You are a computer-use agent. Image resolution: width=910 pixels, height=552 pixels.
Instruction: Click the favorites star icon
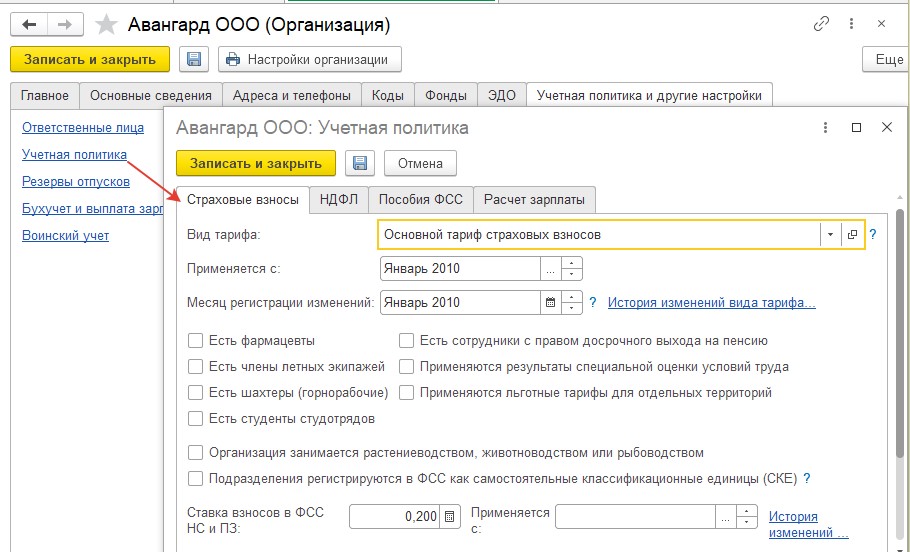106,25
